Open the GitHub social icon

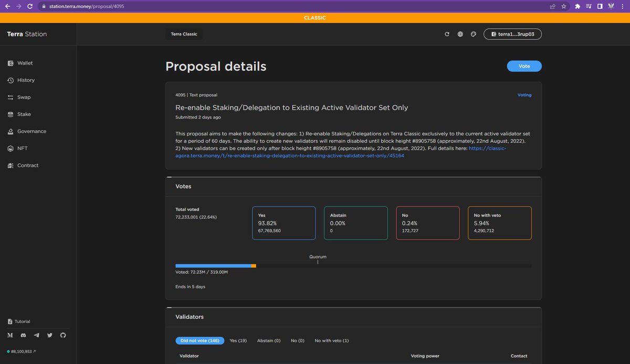click(63, 335)
